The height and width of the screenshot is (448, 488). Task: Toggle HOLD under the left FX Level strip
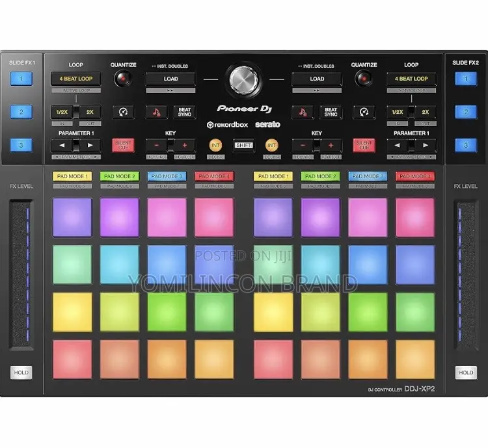tap(21, 373)
